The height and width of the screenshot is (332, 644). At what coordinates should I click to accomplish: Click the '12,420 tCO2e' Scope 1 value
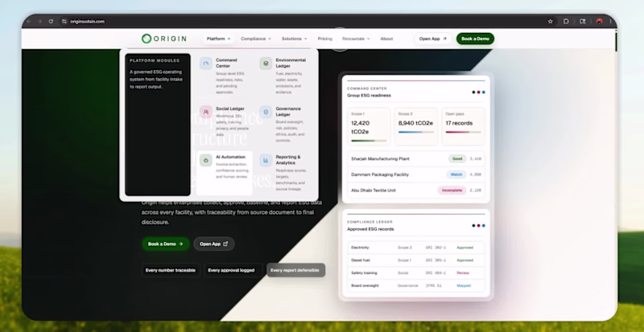click(360, 128)
